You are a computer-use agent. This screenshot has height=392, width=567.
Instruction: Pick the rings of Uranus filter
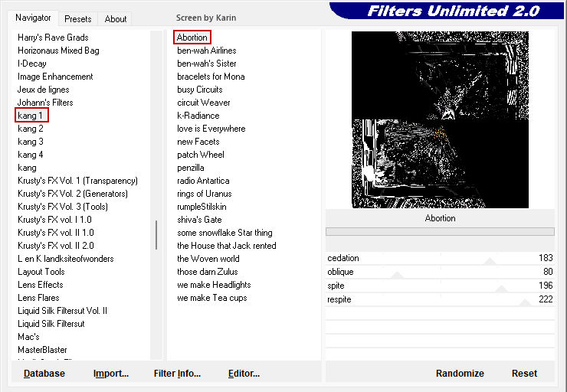[204, 194]
